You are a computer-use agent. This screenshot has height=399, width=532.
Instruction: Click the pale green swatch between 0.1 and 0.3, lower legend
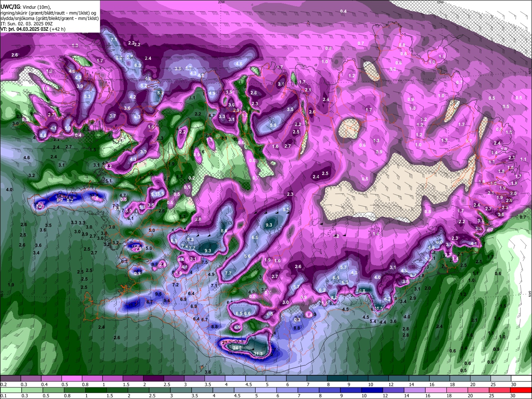tap(10, 390)
